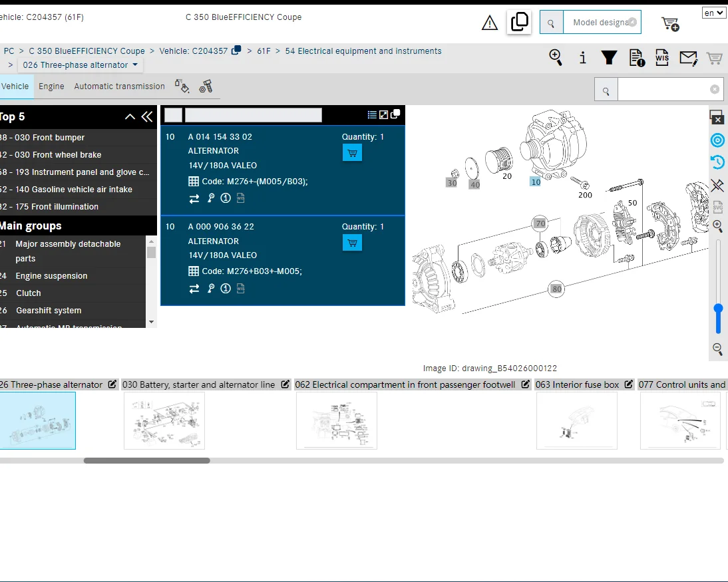The height and width of the screenshot is (582, 728).
Task: Open 030 Front bumper from Top 5
Action: pyautogui.click(x=78, y=138)
